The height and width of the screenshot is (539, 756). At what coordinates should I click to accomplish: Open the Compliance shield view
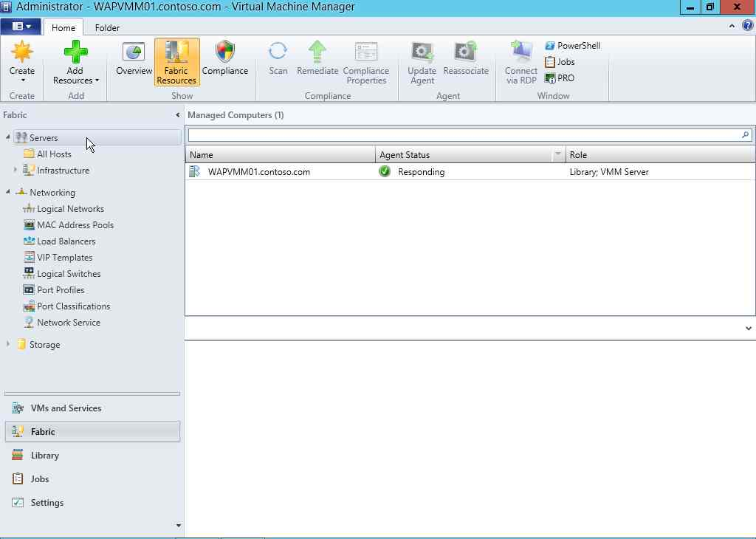[224, 59]
